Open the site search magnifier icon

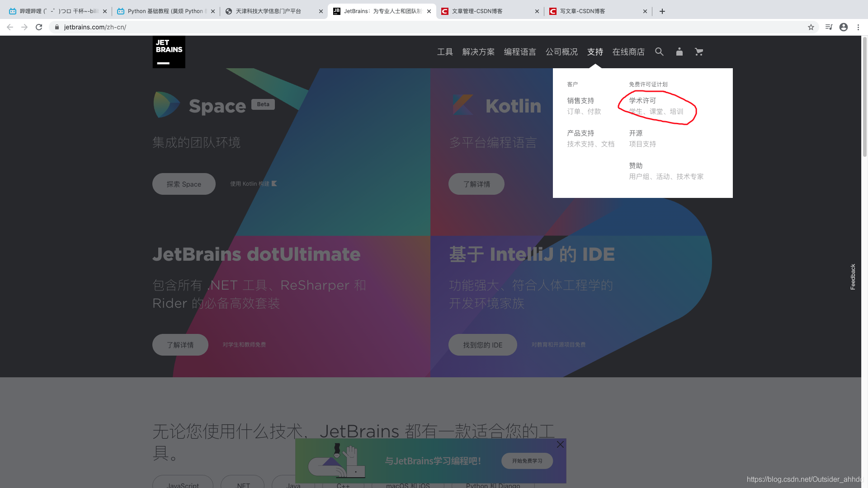(x=659, y=52)
